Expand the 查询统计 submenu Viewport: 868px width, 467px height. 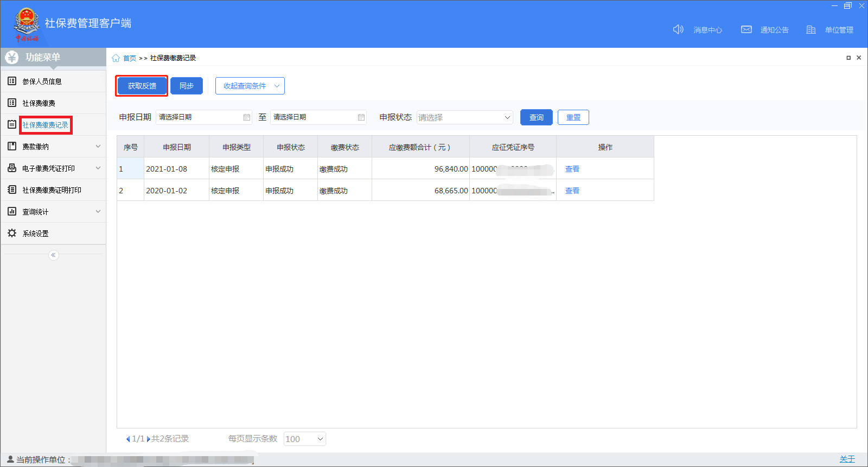98,212
